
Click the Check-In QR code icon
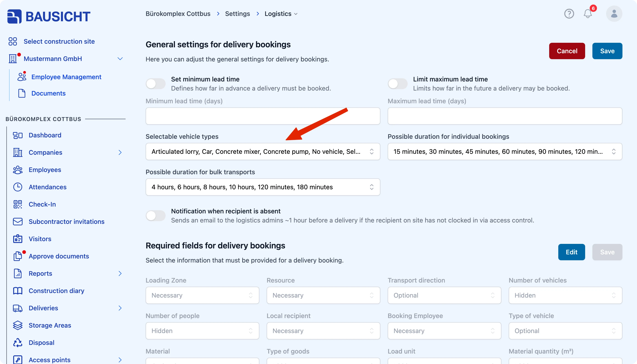(x=18, y=204)
